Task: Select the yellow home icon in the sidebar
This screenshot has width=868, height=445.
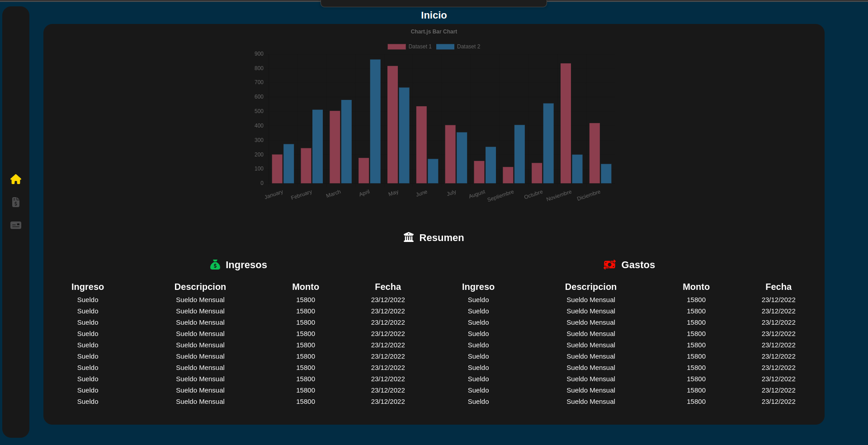Action: point(16,180)
